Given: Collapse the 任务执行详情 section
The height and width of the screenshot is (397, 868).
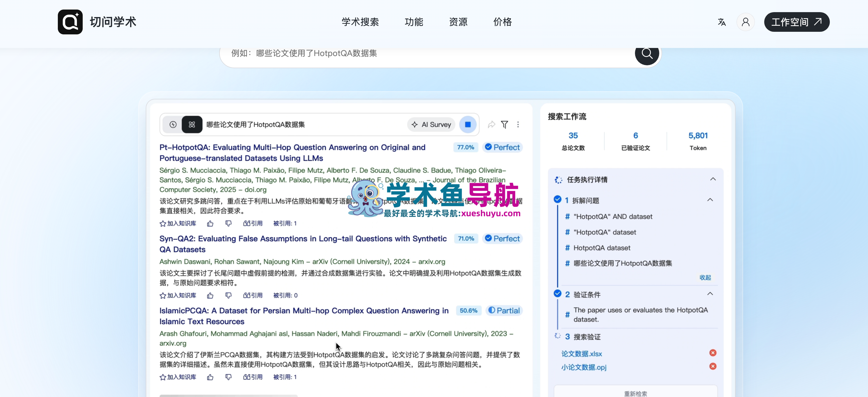Looking at the screenshot, I should tap(713, 179).
